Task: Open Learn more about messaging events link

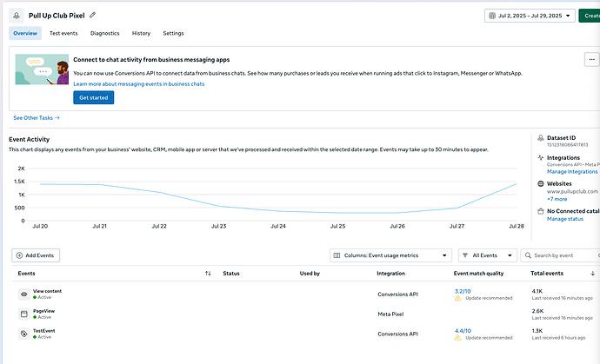Action: [x=139, y=83]
